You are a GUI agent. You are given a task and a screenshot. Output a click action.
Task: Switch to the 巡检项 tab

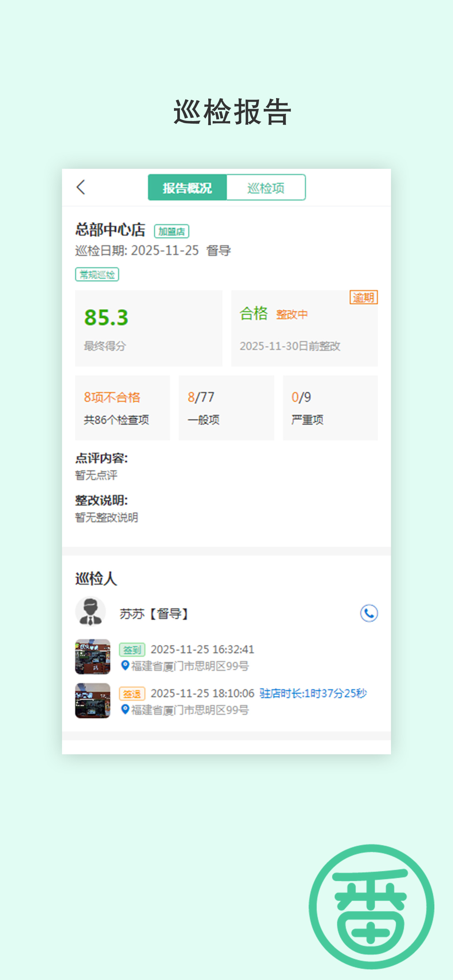pyautogui.click(x=266, y=187)
